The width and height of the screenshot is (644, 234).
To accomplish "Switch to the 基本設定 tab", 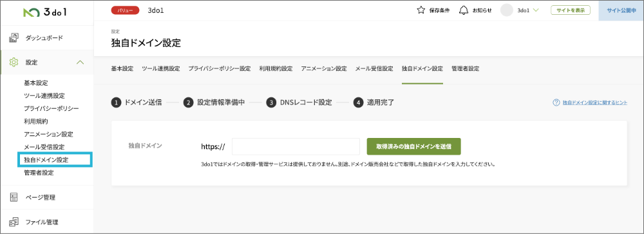I will (x=122, y=69).
